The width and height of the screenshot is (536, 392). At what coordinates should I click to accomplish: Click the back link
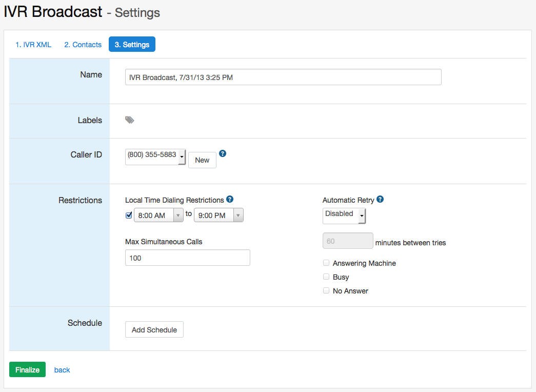coord(62,369)
